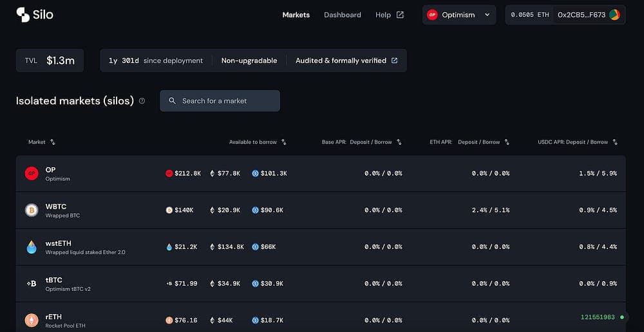
Task: Click the $20.9K ETH value in WBTC row
Action: pyautogui.click(x=229, y=210)
